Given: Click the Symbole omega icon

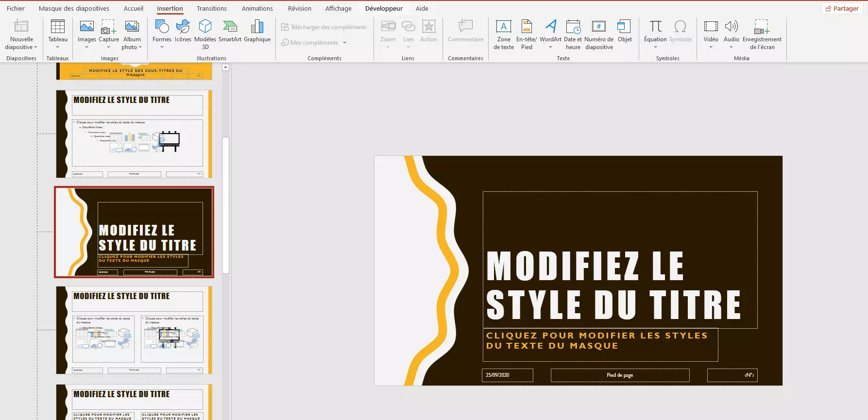Looking at the screenshot, I should coord(681,26).
